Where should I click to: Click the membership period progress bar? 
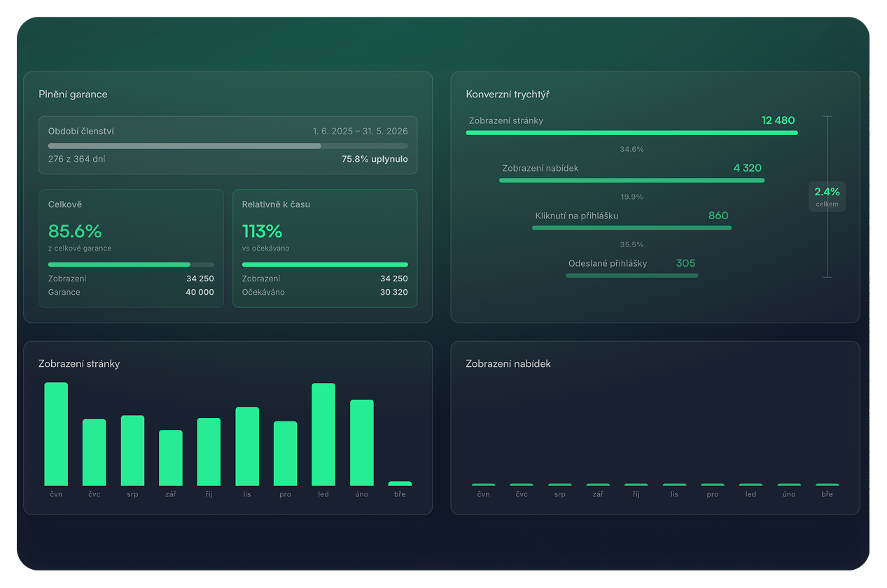pyautogui.click(x=228, y=146)
